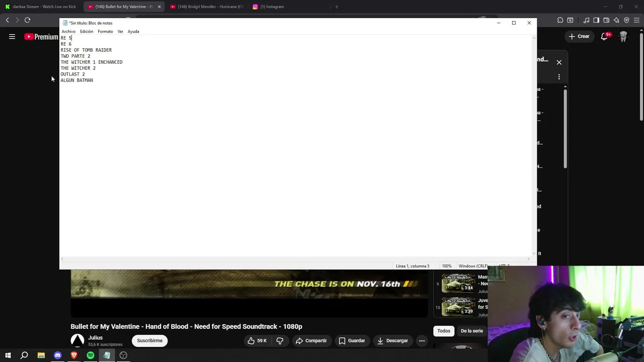Select the De la serie filter chip
644x362 pixels.
coord(472,331)
